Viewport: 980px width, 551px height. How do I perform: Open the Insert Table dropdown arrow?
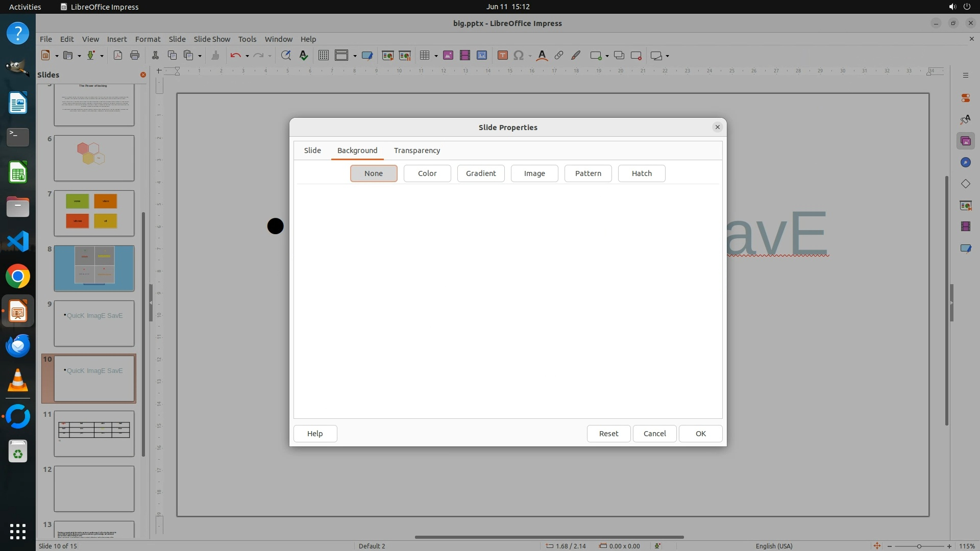(x=436, y=56)
